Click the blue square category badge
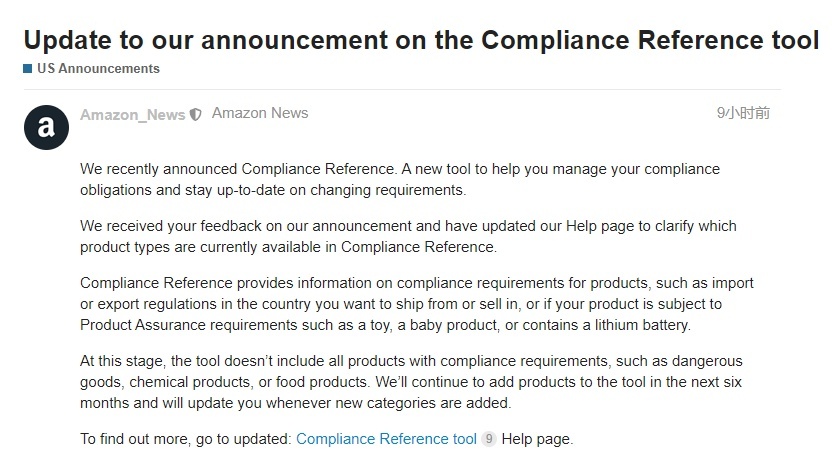This screenshot has height=455, width=832. 28,68
